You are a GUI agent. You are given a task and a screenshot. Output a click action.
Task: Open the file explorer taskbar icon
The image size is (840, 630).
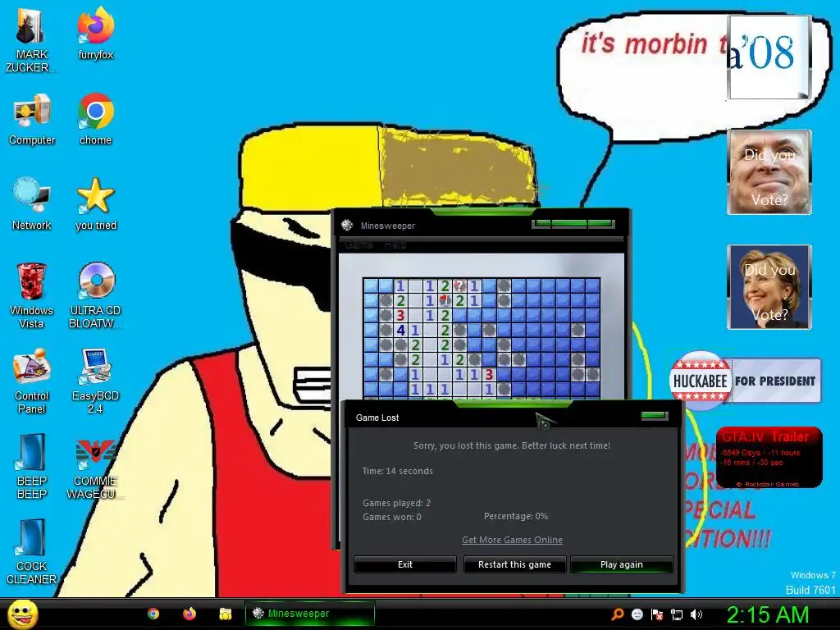coord(226,614)
